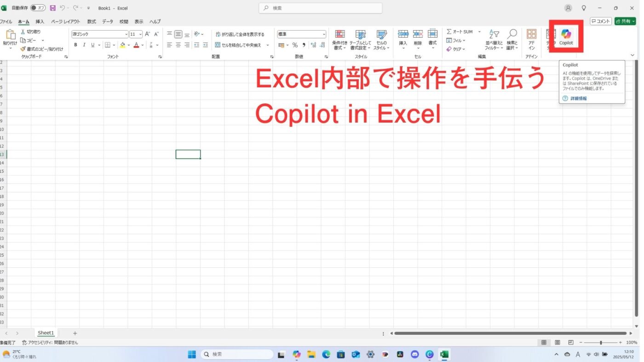Click the Share 共有 button
This screenshot has height=362, width=644.
pos(625,21)
